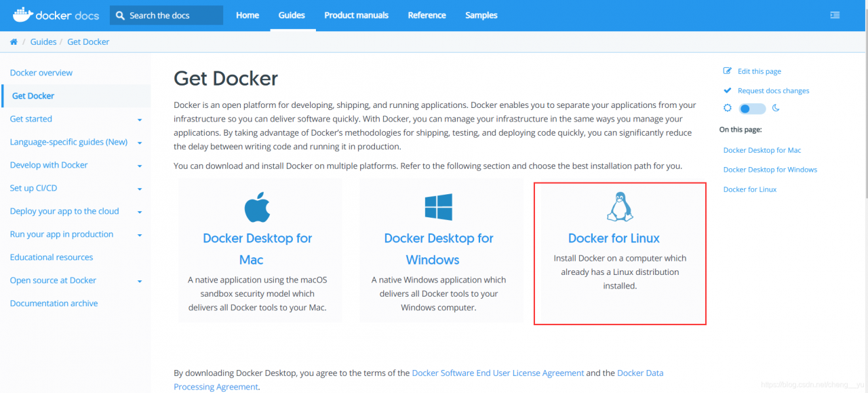This screenshot has width=868, height=393.
Task: Click text 'Install Docker on a computer which'
Action: 620,258
